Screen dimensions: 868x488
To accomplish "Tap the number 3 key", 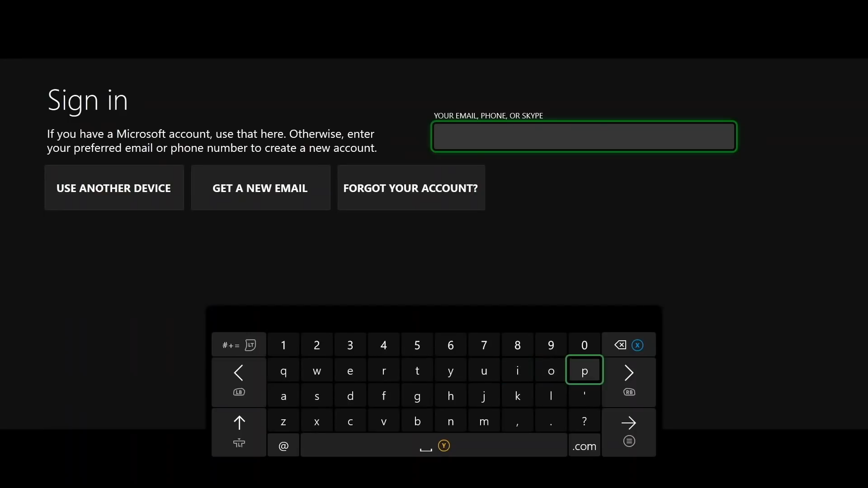I will click(x=350, y=345).
